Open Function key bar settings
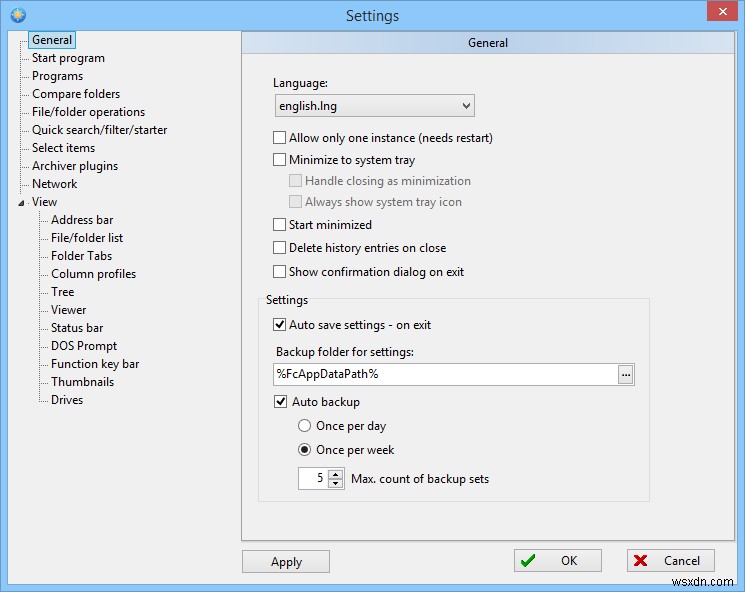 point(95,364)
